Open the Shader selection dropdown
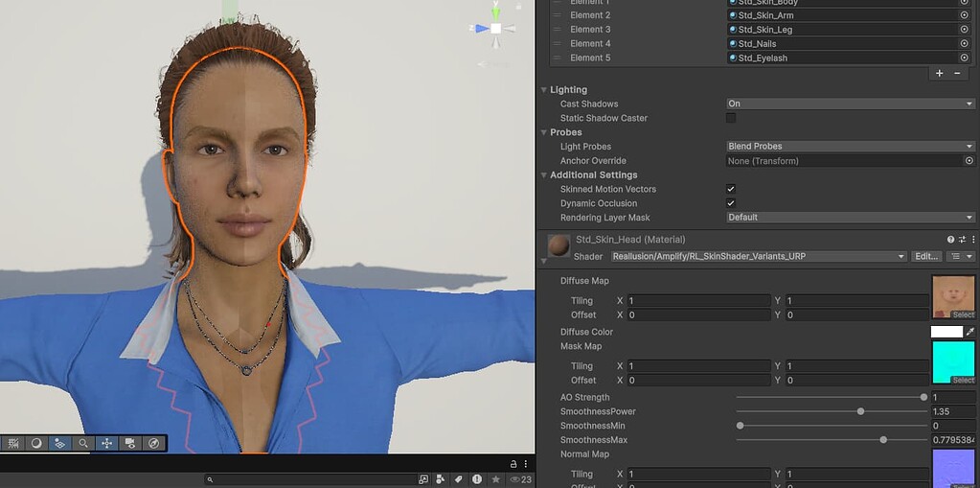 coord(759,257)
